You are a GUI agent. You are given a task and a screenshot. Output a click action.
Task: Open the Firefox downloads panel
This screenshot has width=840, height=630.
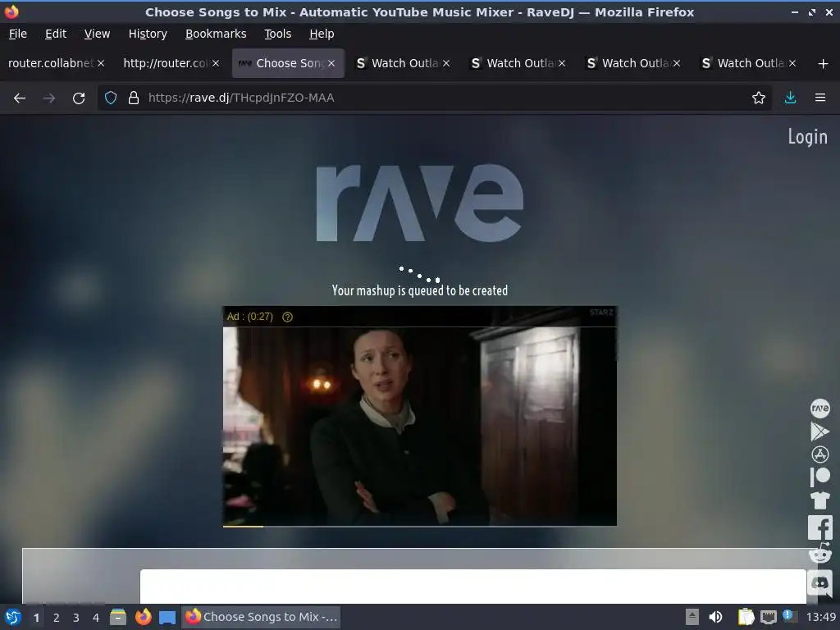click(790, 98)
